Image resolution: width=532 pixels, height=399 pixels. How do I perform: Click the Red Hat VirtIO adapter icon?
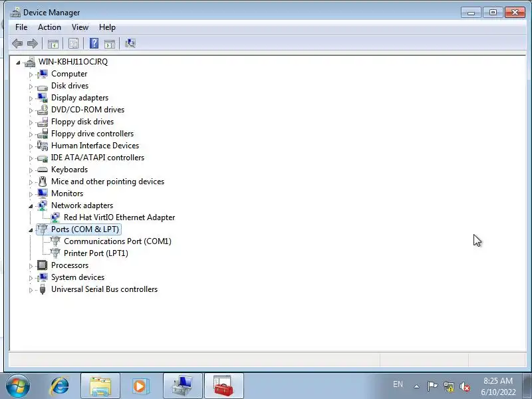pyautogui.click(x=55, y=217)
